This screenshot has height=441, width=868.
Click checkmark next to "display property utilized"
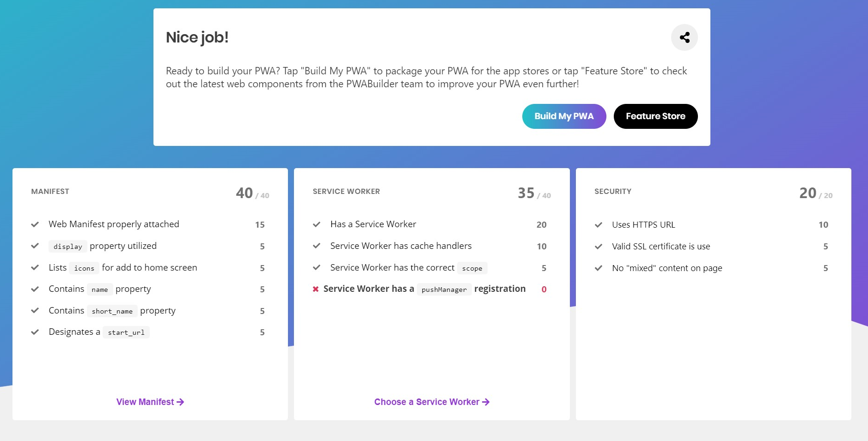pos(35,246)
